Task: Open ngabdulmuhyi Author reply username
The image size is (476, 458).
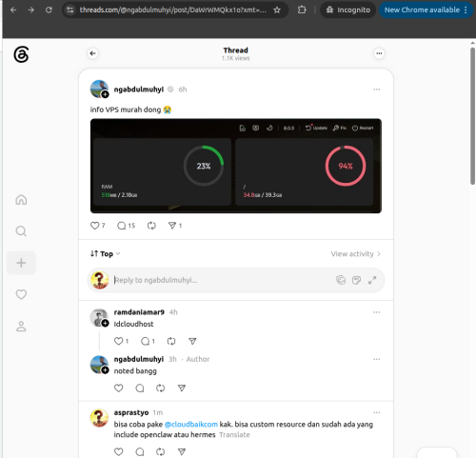Action: pos(139,359)
